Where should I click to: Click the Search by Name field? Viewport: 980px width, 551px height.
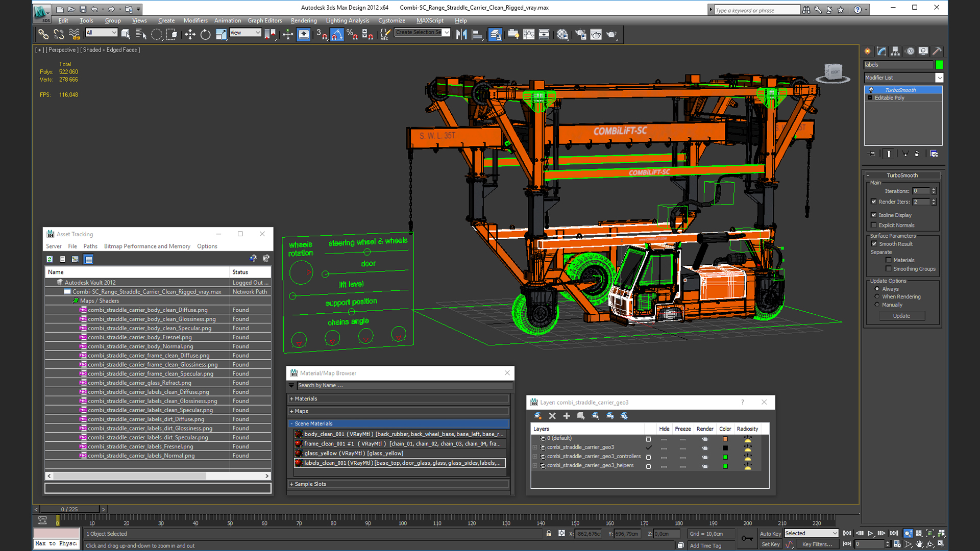(404, 385)
